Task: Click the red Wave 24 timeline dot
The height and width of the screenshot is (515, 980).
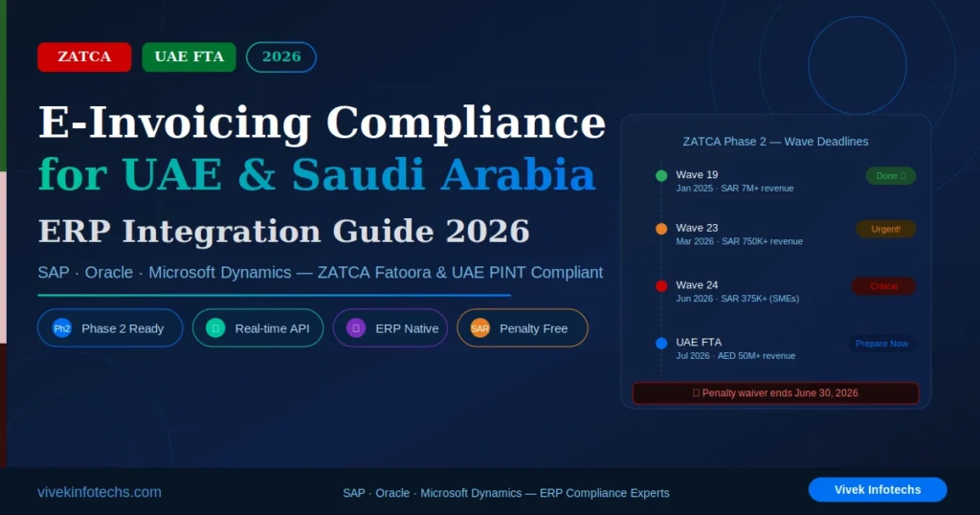Action: (661, 286)
